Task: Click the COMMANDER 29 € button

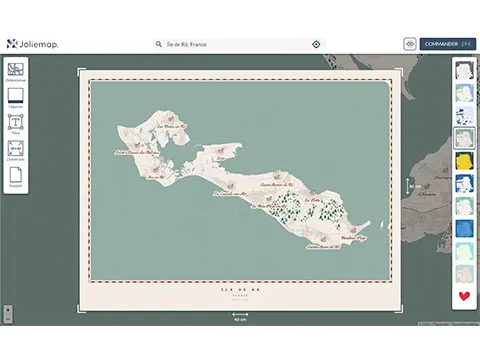Action: point(448,44)
